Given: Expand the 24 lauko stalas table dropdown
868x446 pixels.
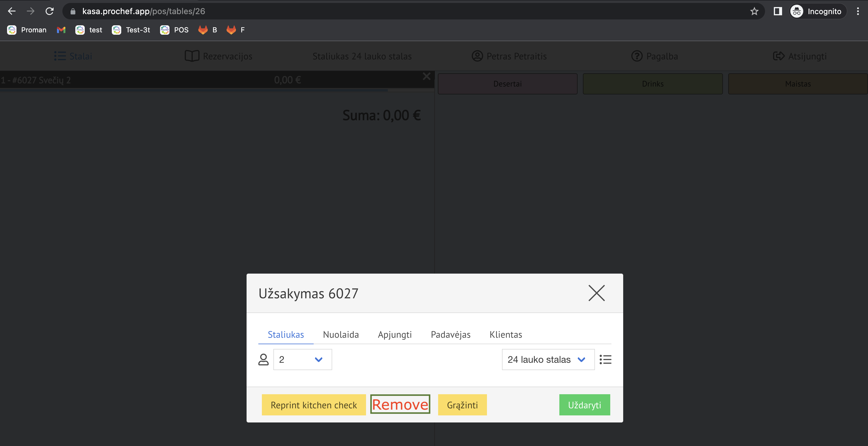Looking at the screenshot, I should (548, 360).
